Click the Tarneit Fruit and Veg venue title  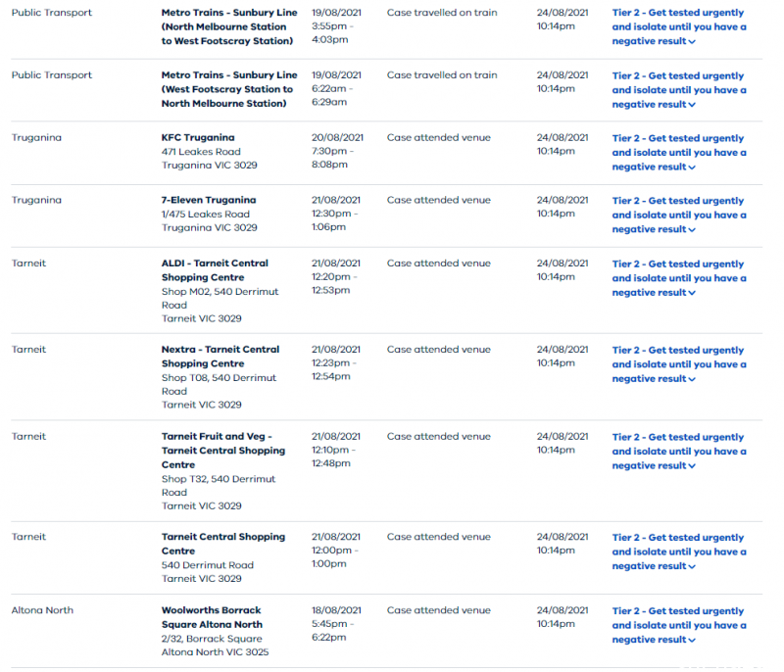(x=223, y=451)
